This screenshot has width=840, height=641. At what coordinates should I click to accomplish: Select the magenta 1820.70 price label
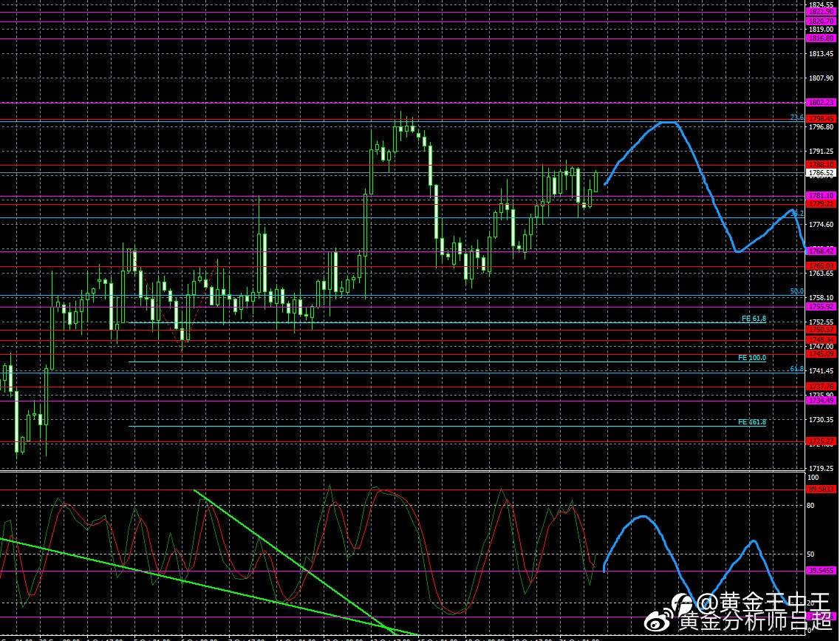coord(821,21)
